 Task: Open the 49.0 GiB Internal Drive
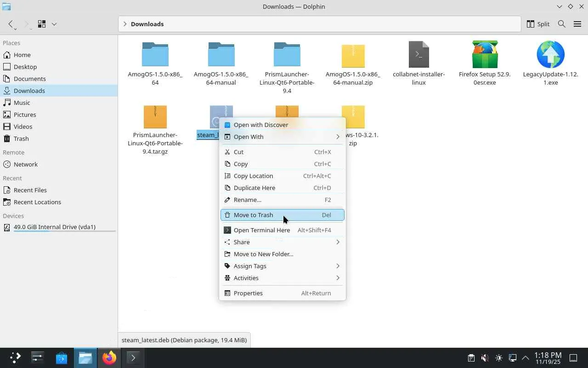click(x=59, y=227)
